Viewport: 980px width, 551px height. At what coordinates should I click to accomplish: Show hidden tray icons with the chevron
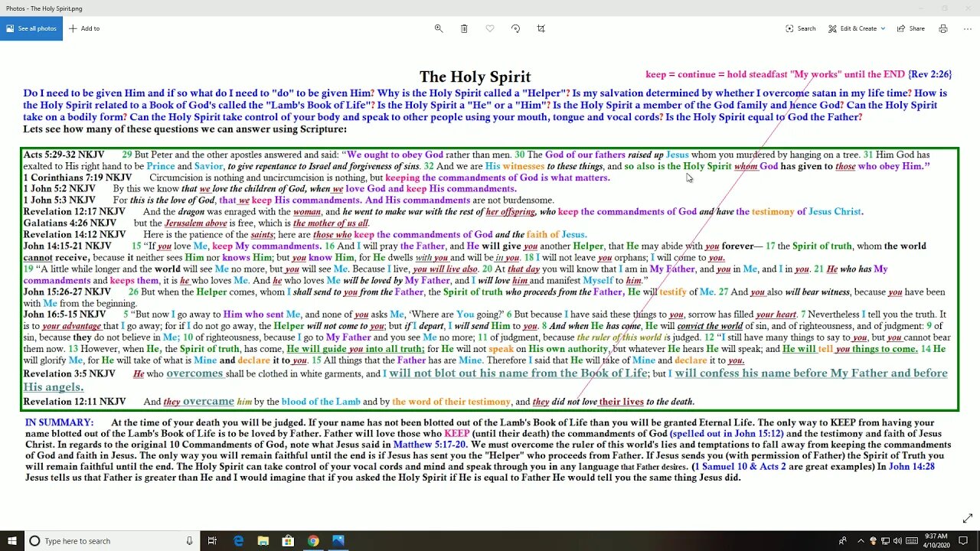(861, 541)
